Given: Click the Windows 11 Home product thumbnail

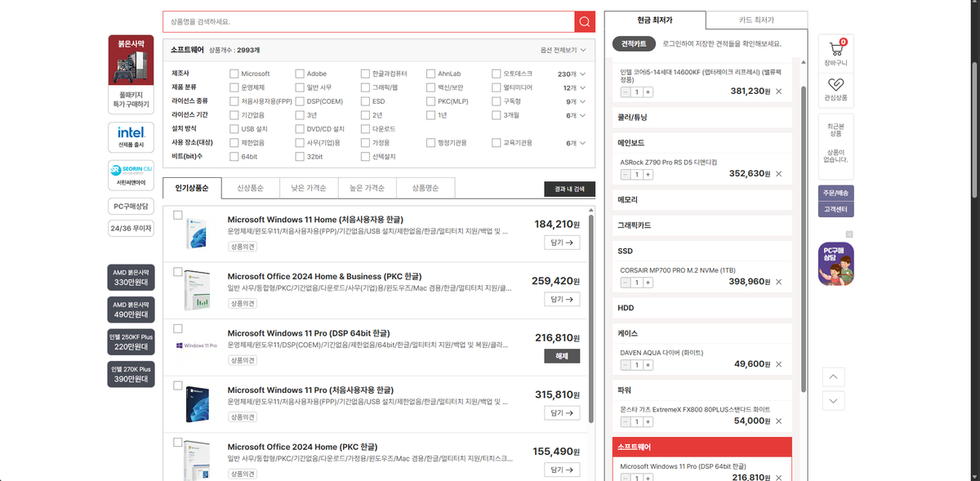Looking at the screenshot, I should pyautogui.click(x=196, y=234).
